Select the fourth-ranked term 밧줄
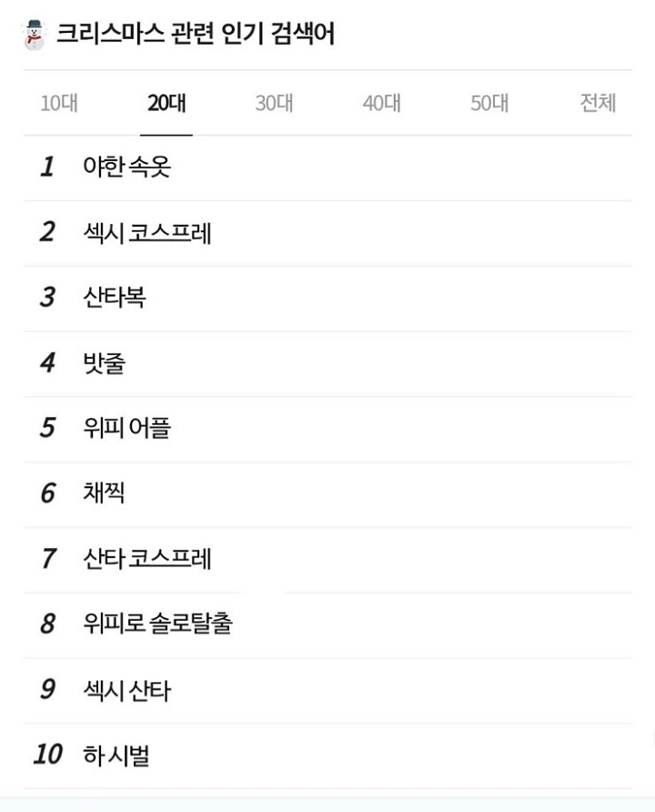Screen dimensions: 655x812 tap(101, 361)
